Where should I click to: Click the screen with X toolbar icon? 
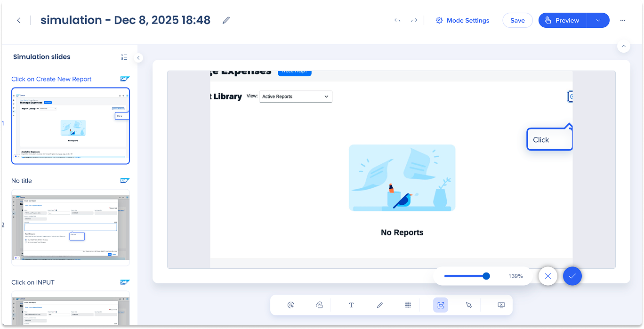(x=501, y=305)
